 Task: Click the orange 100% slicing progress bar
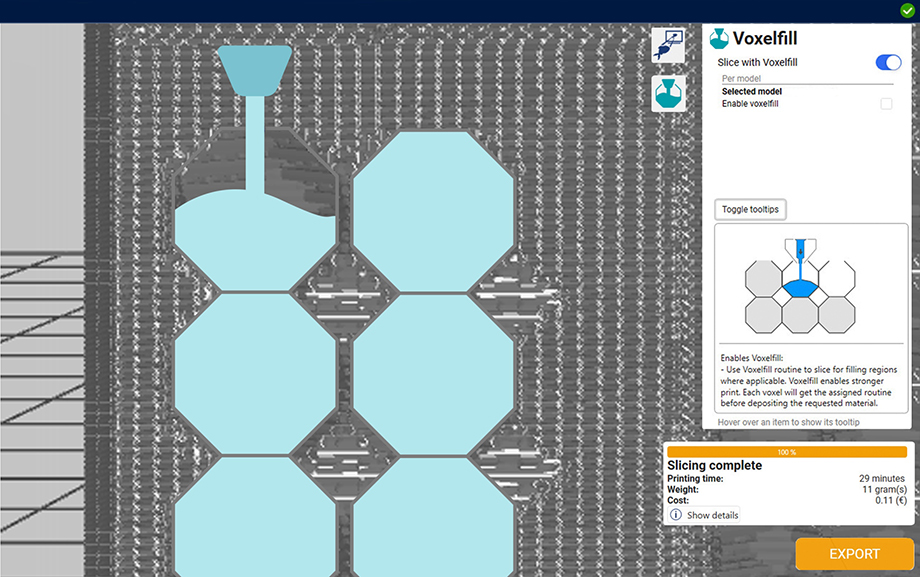point(787,452)
